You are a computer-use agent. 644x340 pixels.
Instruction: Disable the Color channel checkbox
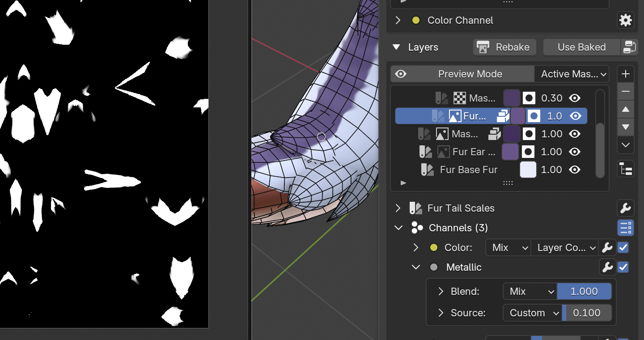623,247
